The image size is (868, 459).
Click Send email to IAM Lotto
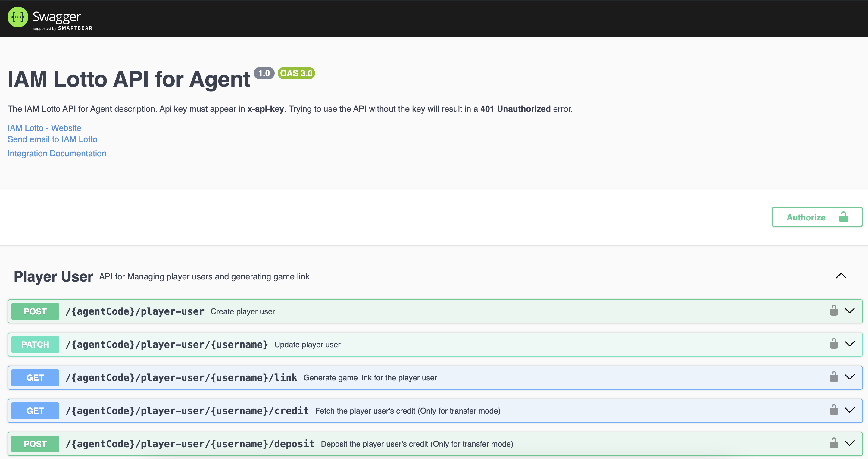[52, 139]
